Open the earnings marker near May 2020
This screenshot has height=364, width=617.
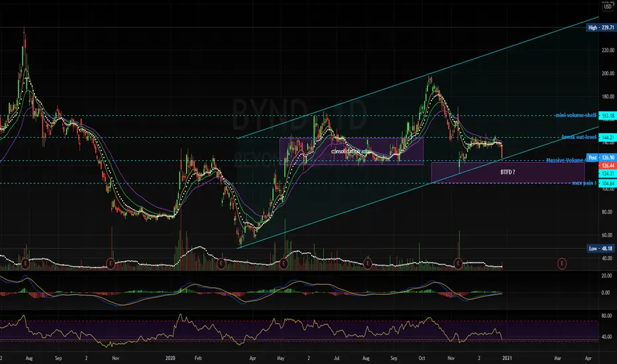click(284, 263)
